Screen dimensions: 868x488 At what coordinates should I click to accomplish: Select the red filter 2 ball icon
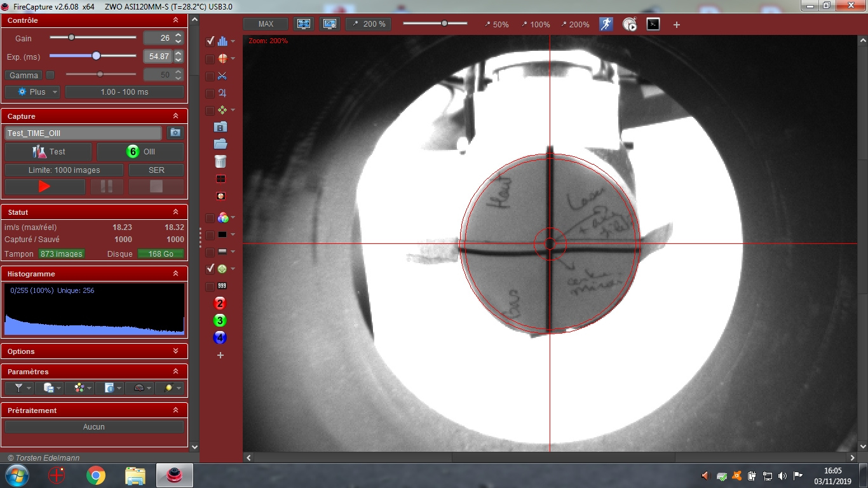(x=220, y=303)
